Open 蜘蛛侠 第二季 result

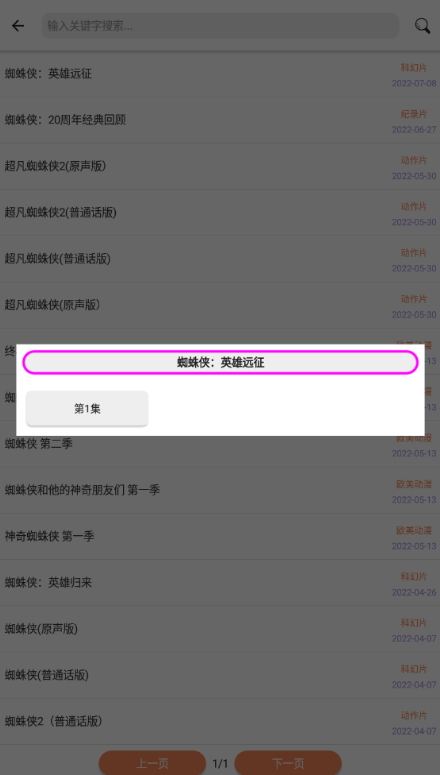[x=220, y=444]
